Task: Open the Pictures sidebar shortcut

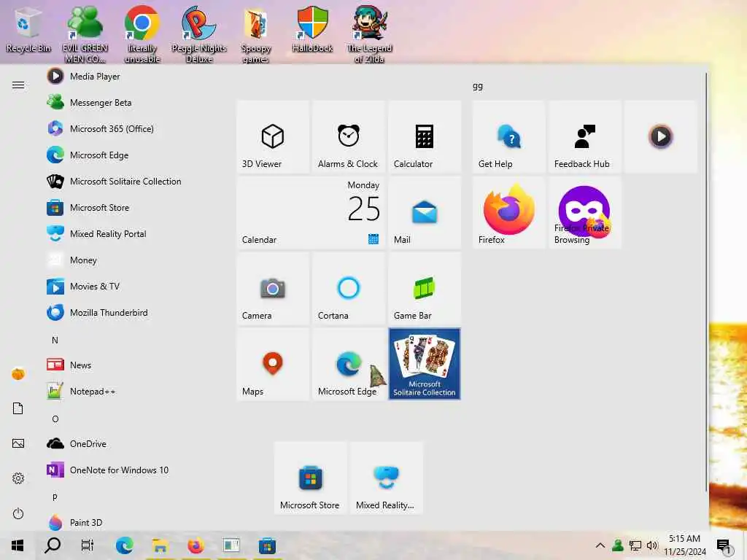Action: point(18,443)
